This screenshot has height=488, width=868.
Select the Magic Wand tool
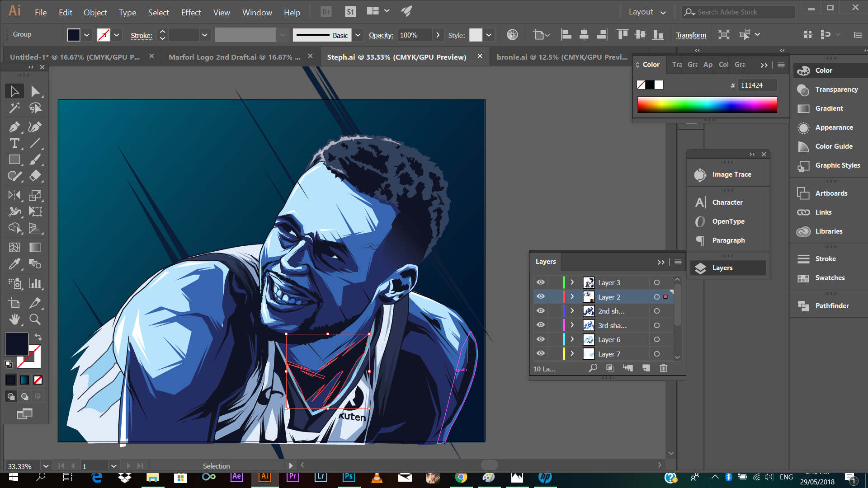tap(14, 108)
